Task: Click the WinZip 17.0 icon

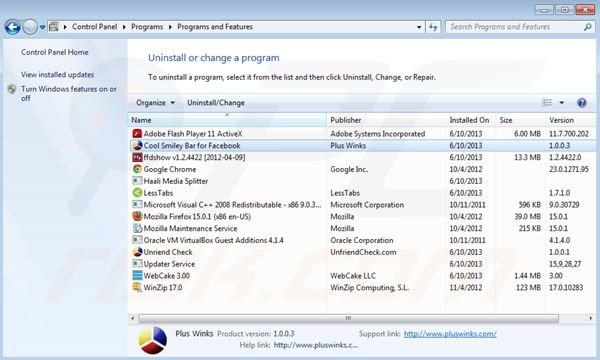Action: (x=137, y=287)
